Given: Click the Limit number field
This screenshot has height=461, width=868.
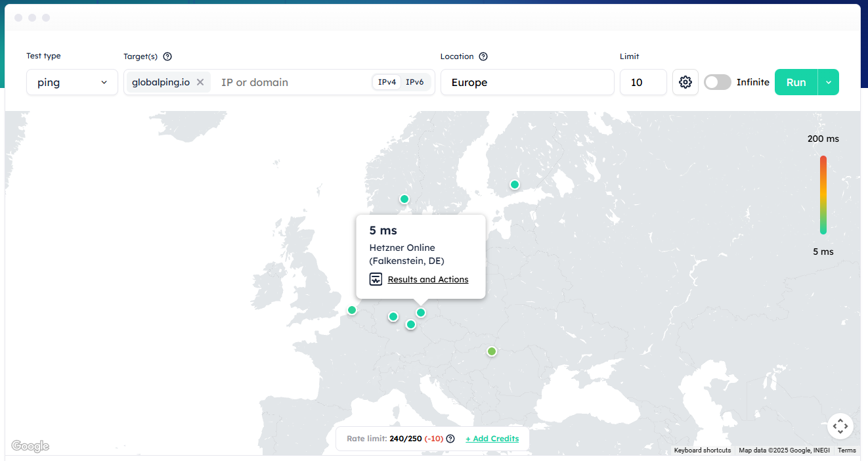Looking at the screenshot, I should [643, 82].
